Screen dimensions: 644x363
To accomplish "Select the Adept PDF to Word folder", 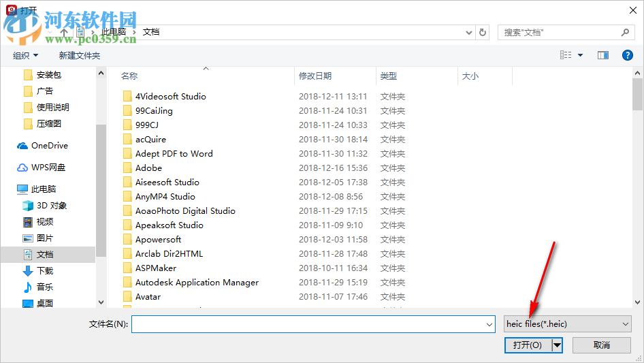I will coord(174,154).
